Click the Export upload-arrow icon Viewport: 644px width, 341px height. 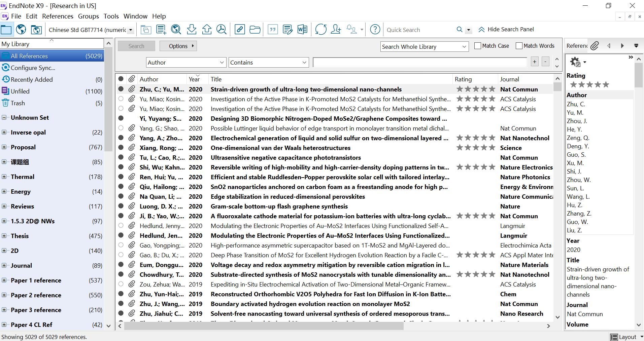click(x=207, y=30)
